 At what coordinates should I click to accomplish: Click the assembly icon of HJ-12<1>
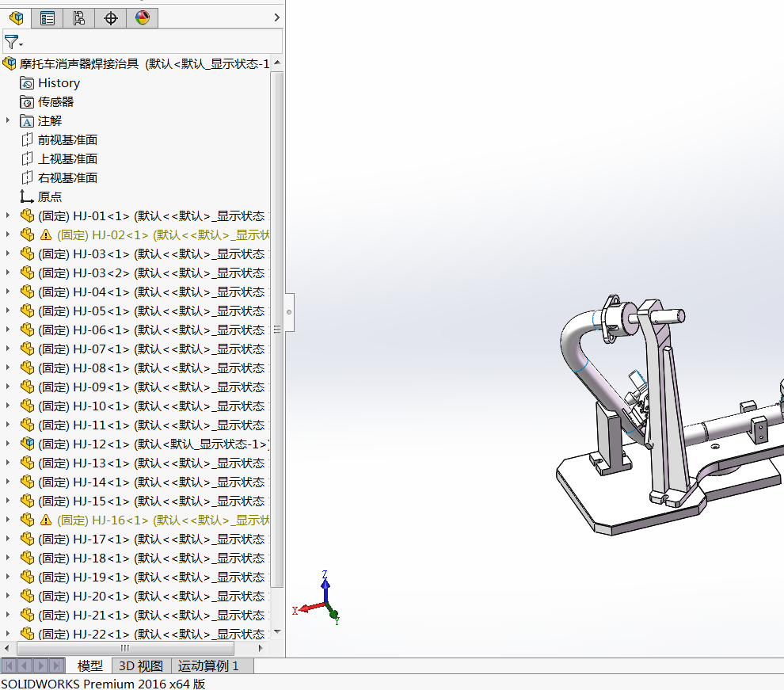tap(27, 444)
